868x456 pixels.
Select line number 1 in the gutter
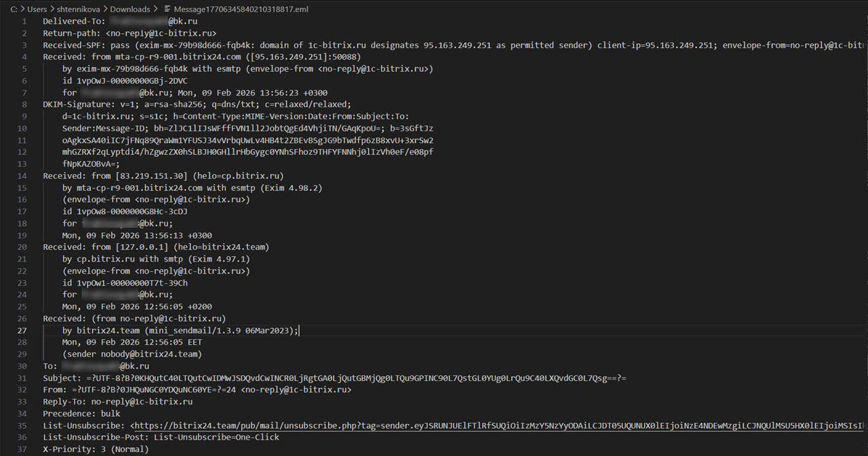coord(24,22)
